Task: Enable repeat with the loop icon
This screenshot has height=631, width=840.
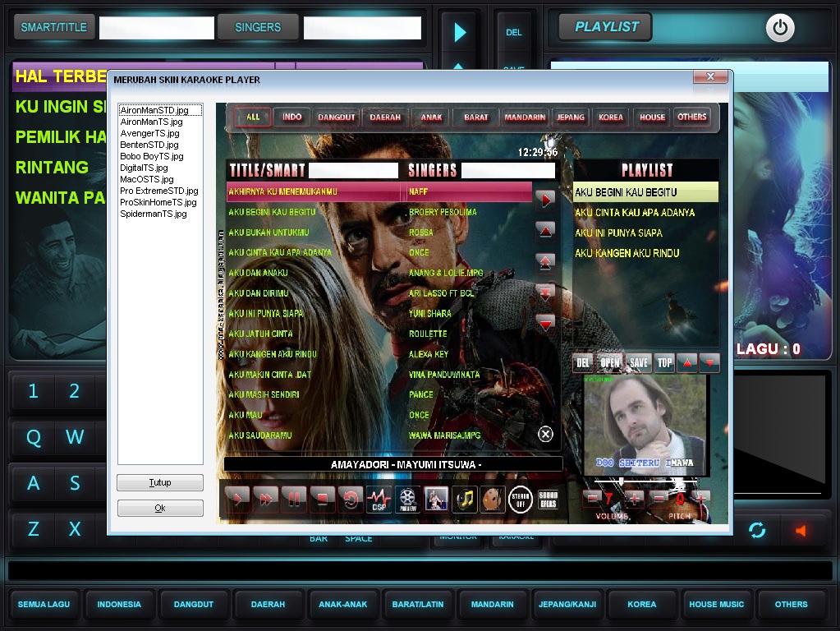Action: point(351,499)
